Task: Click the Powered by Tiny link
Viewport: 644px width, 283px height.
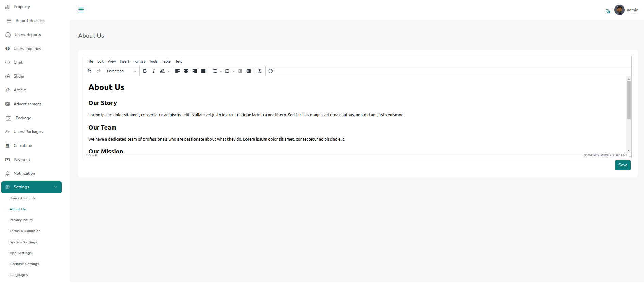Action: [614, 155]
